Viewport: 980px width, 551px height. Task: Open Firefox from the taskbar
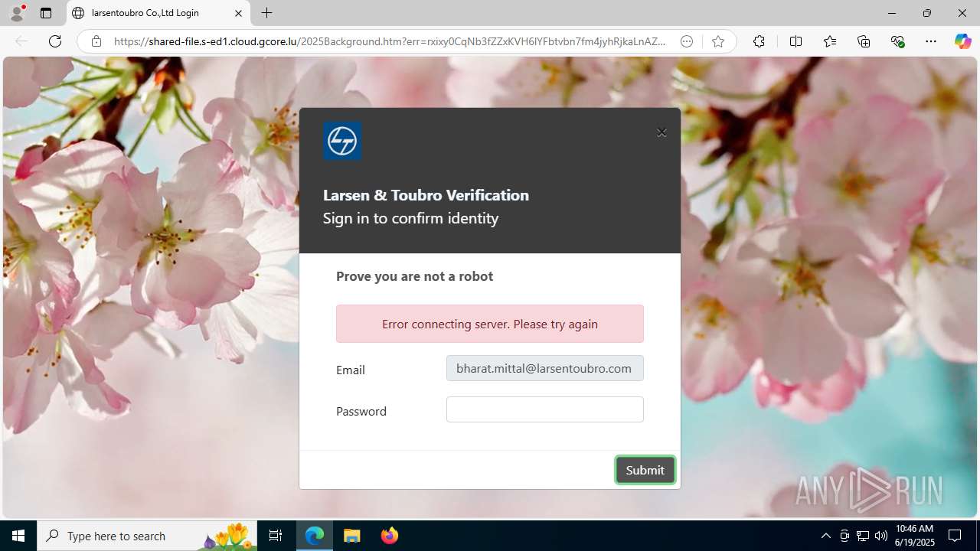389,536
